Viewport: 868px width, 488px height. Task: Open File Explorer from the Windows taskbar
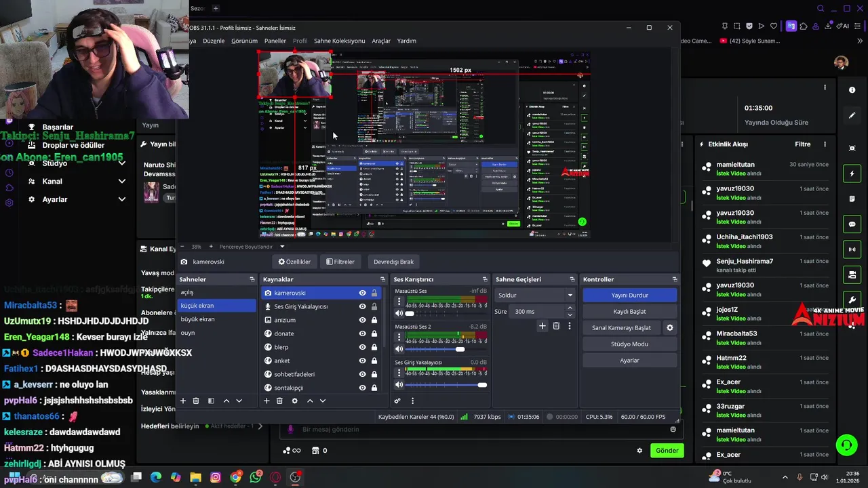point(195,477)
